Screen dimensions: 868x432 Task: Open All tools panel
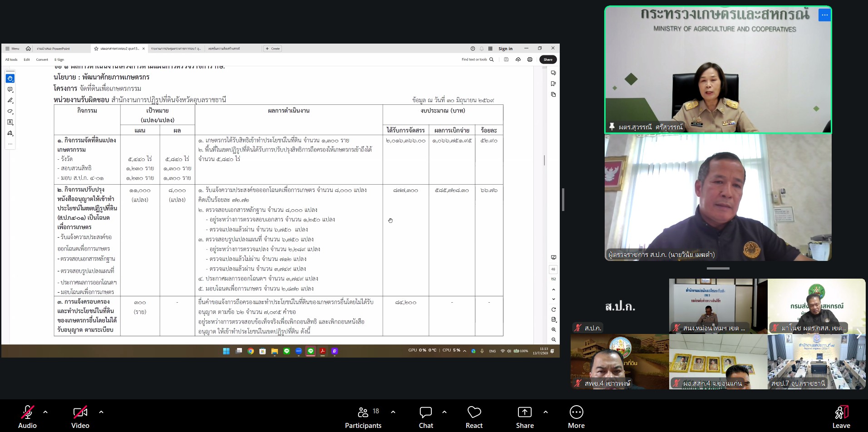[x=11, y=59]
